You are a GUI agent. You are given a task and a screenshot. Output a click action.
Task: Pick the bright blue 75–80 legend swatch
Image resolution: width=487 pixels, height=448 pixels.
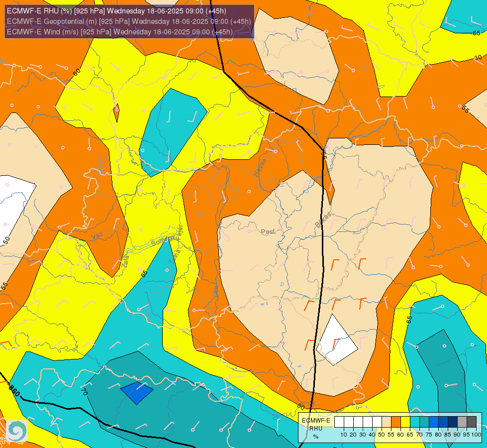point(434,422)
